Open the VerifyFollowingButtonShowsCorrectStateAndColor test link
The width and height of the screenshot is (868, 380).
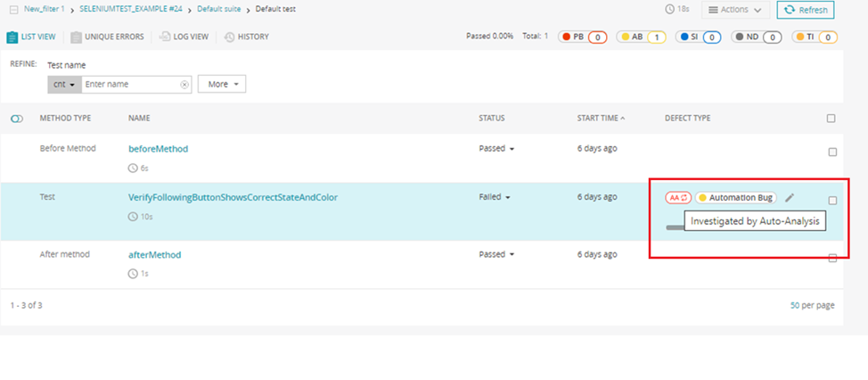pyautogui.click(x=233, y=197)
